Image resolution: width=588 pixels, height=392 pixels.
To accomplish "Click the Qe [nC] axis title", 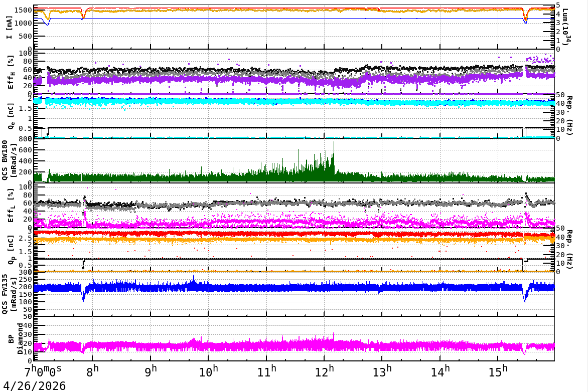I will click(11, 116).
